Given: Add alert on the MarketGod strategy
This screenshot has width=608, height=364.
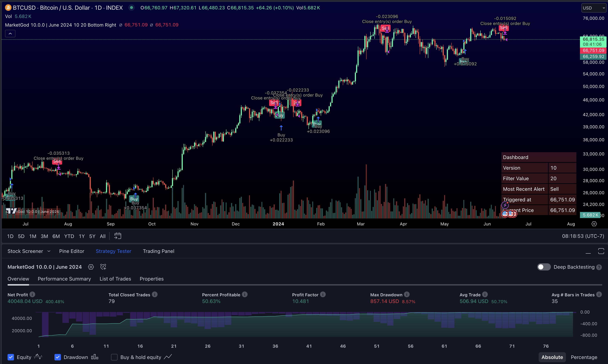Looking at the screenshot, I should coord(103,267).
